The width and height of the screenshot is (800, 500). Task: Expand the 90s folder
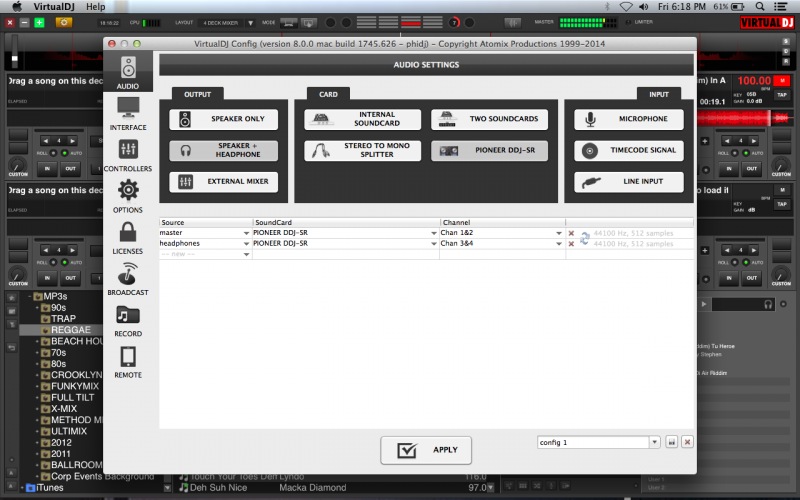[x=37, y=308]
